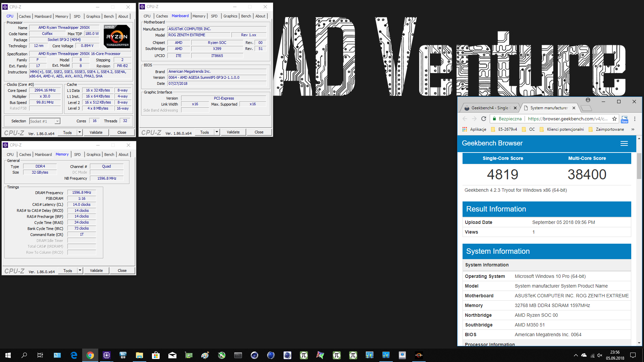
Task: Expand Tools arrow in CPU tab window
Action: click(x=79, y=132)
